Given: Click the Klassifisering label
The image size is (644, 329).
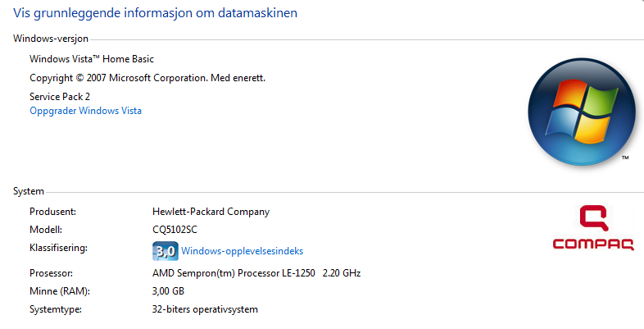Looking at the screenshot, I should pos(58,248).
